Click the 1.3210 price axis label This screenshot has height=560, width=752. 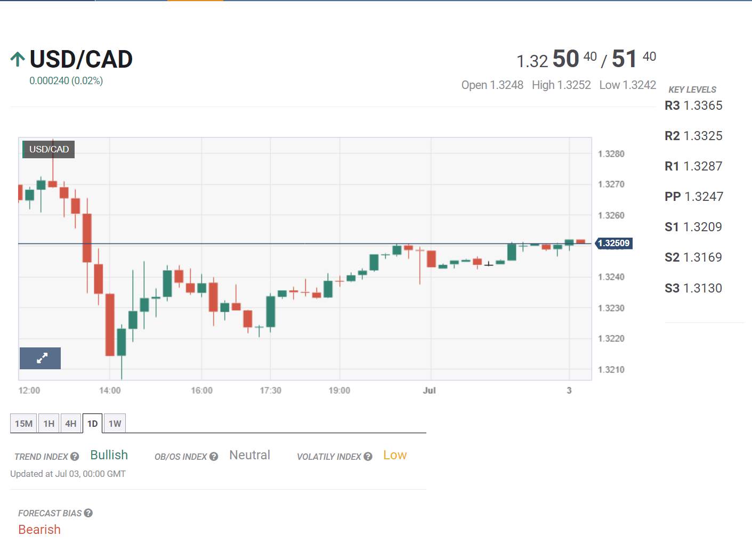pos(611,370)
